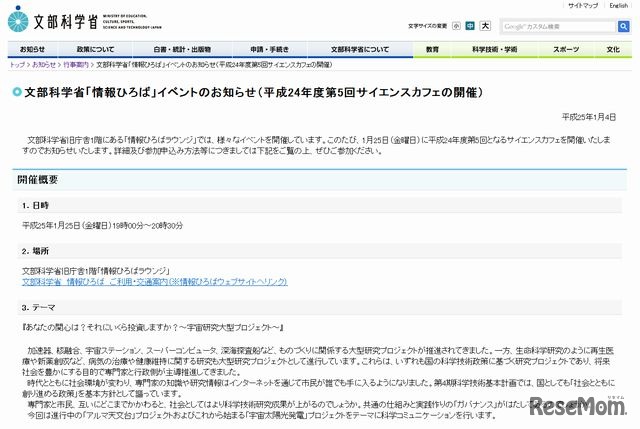
Task: Go to お知らせ in the breadcrumb
Action: click(x=44, y=65)
